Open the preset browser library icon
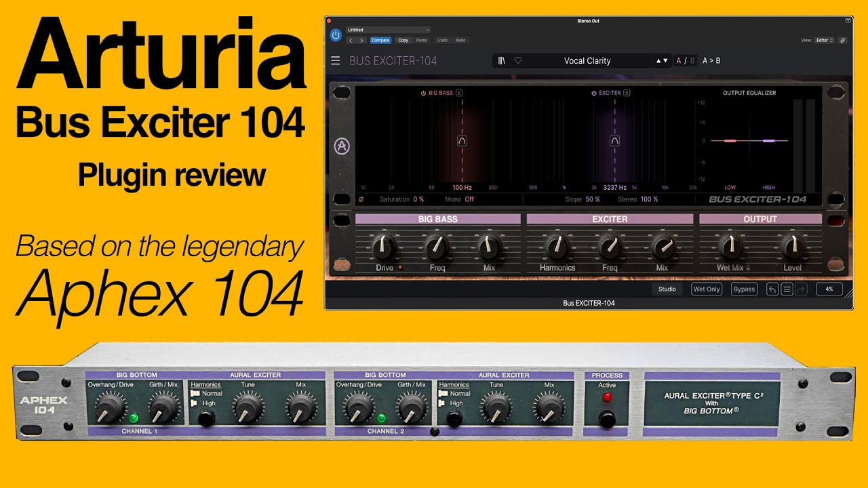Image resolution: width=868 pixels, height=488 pixels. (x=502, y=60)
